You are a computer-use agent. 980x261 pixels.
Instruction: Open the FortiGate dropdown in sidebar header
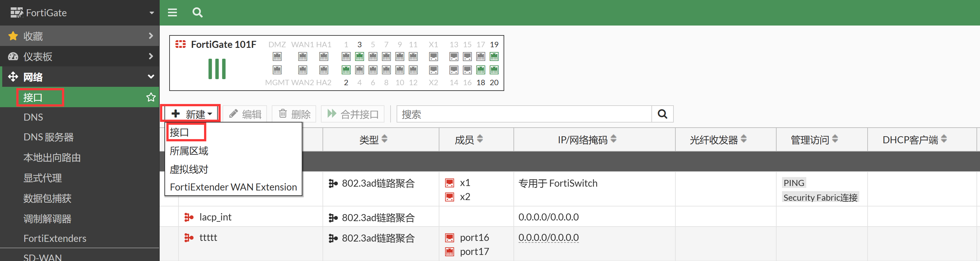click(x=152, y=13)
